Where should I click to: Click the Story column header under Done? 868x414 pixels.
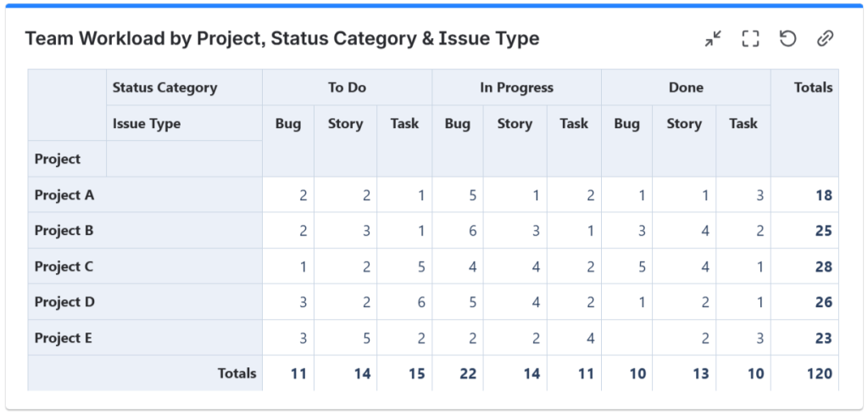(x=683, y=124)
